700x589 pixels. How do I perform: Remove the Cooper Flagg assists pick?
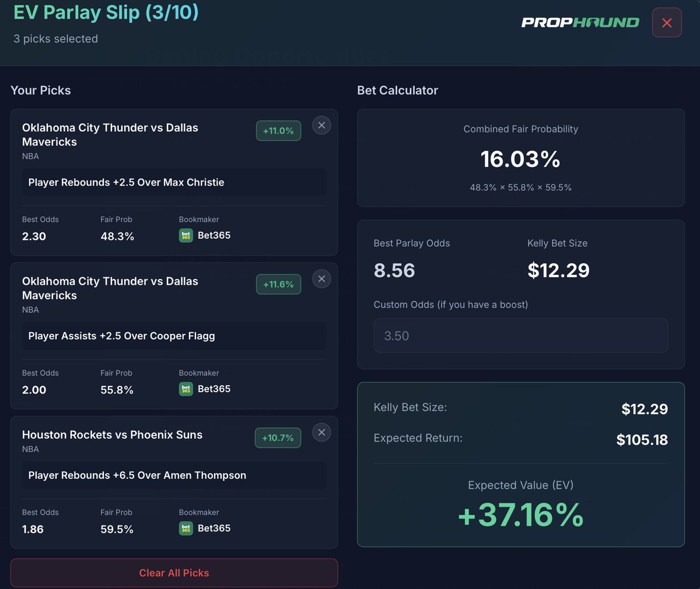[321, 278]
